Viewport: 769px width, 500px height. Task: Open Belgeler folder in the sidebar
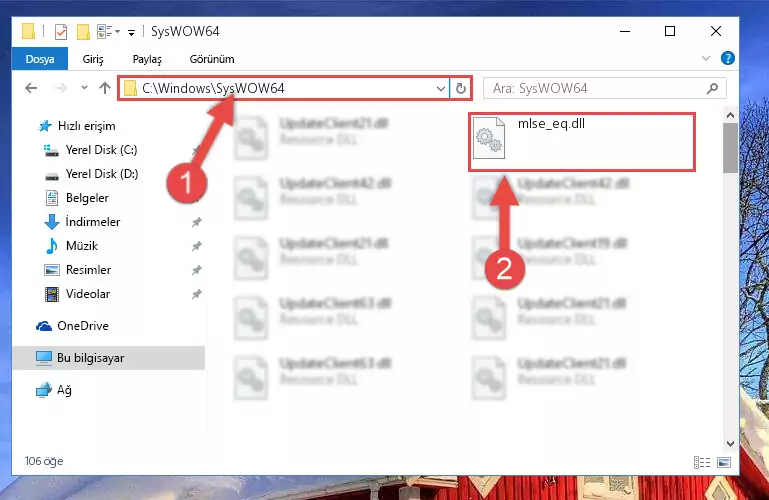coord(87,198)
